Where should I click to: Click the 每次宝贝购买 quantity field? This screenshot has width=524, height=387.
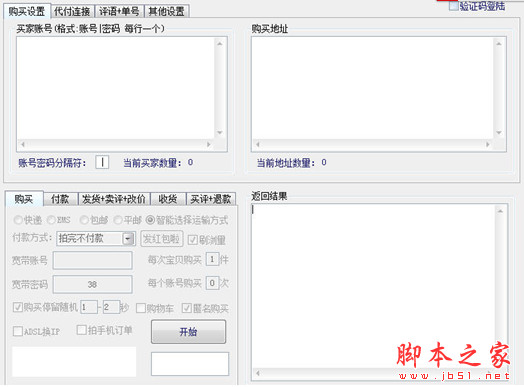pyautogui.click(x=212, y=259)
